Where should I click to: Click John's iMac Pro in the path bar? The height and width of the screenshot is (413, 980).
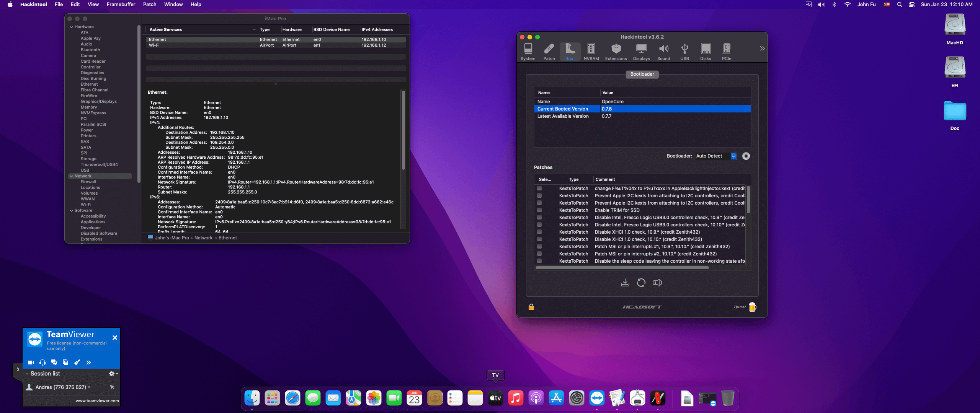click(172, 238)
